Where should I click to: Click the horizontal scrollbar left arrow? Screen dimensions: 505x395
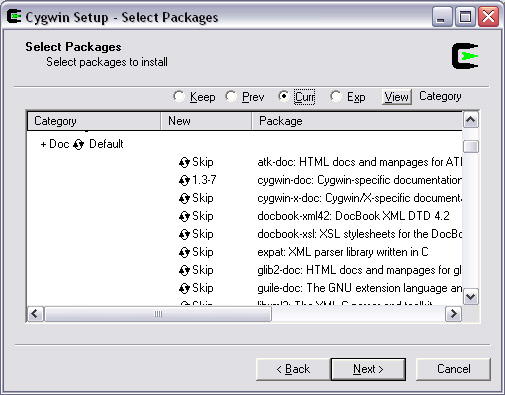point(35,314)
